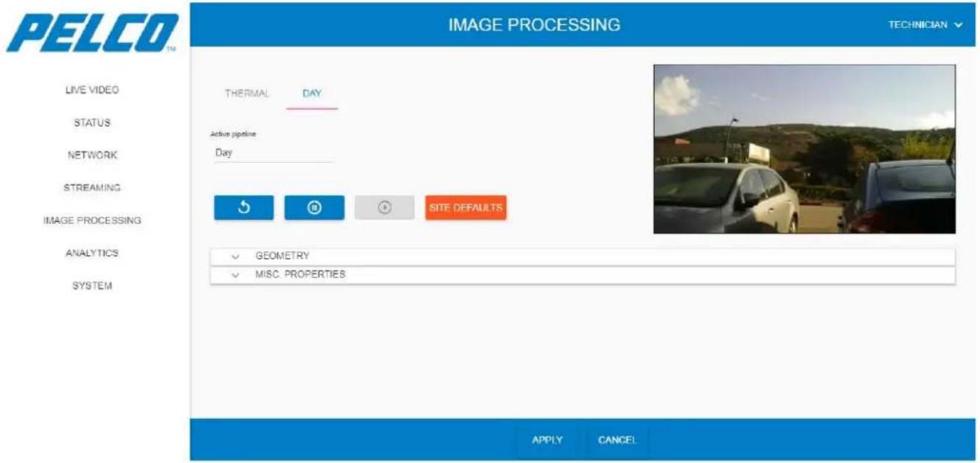Click the APPLY button

pyautogui.click(x=547, y=440)
